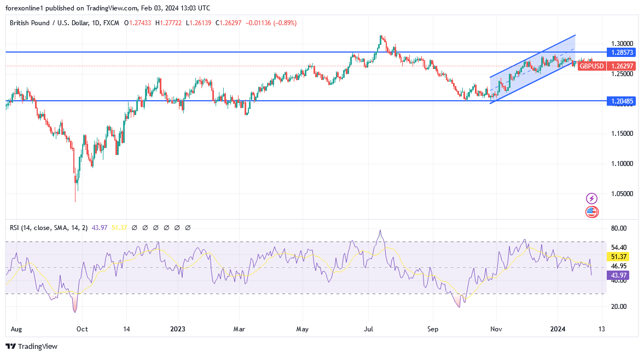Click the Mar label on time axis

click(239, 329)
